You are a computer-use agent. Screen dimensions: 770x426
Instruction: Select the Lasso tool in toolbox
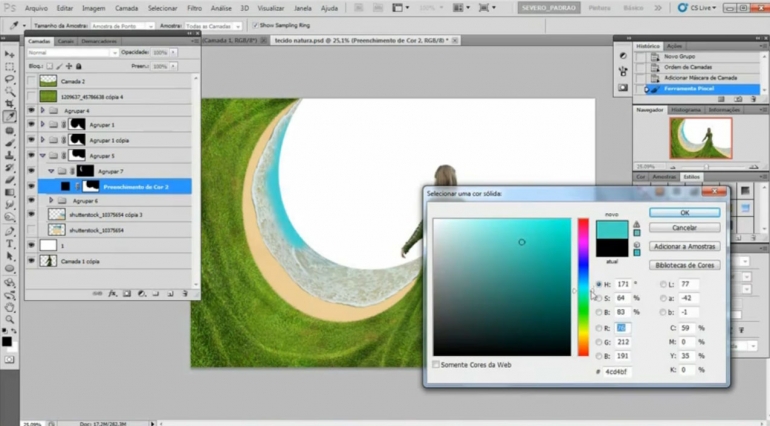9,79
